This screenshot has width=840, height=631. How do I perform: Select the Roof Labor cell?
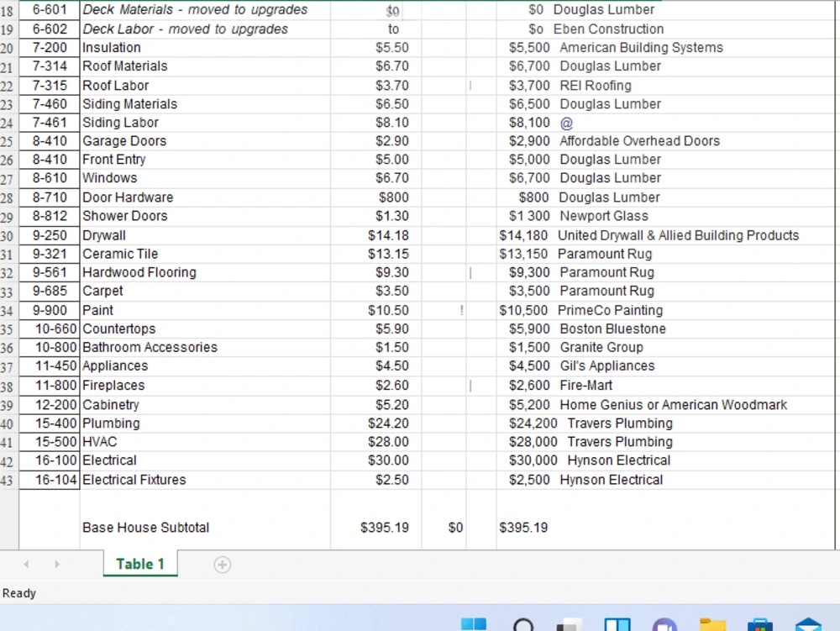tap(205, 86)
